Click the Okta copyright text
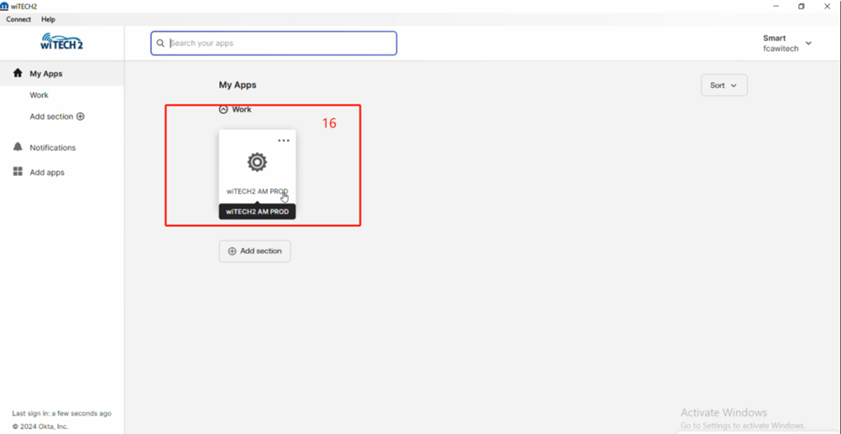This screenshot has width=841, height=434. (40, 426)
